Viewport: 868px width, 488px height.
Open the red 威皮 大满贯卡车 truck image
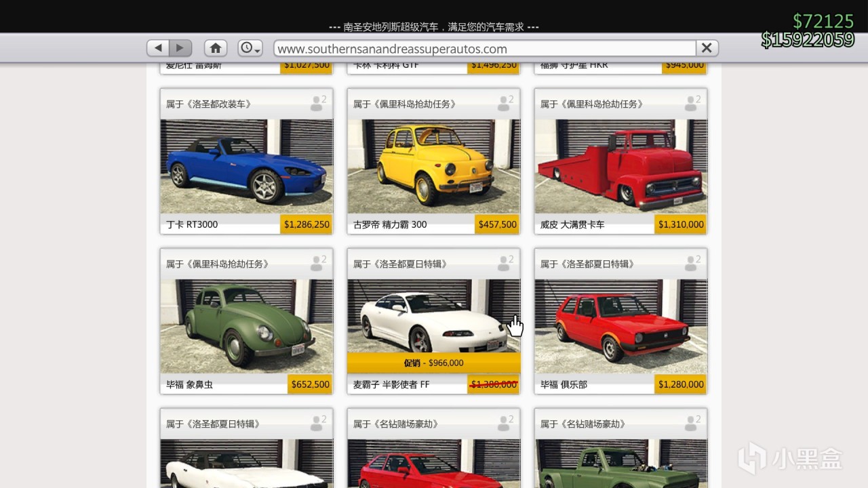coord(621,167)
